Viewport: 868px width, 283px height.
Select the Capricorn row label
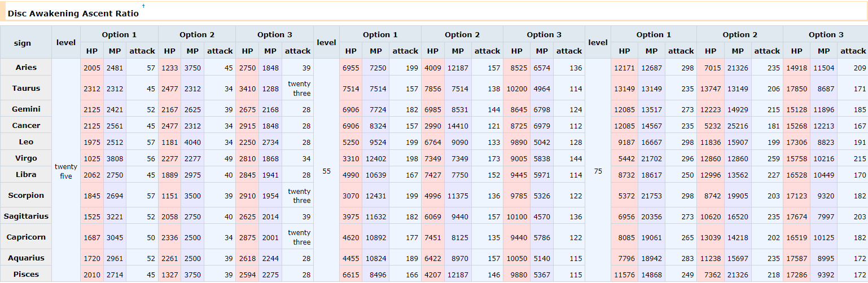coord(26,237)
